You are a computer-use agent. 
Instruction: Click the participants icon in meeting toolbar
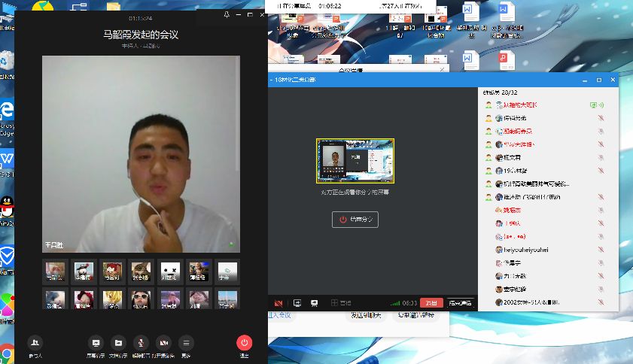pos(35,343)
